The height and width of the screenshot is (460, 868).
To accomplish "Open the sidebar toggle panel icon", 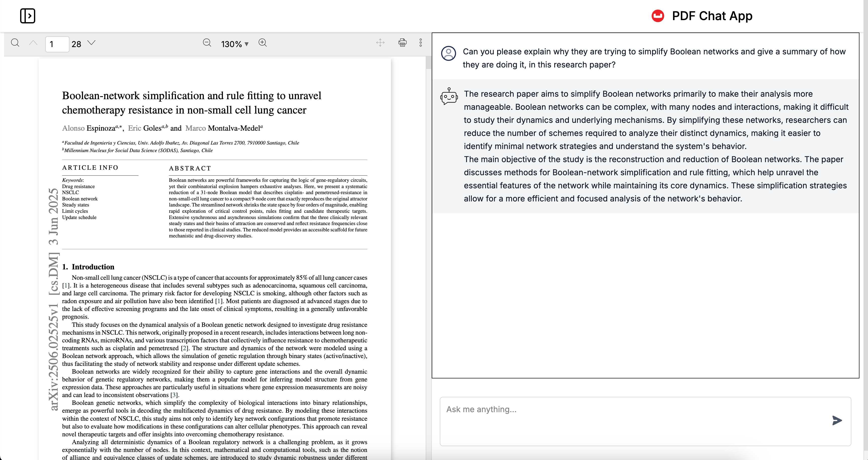I will tap(28, 16).
